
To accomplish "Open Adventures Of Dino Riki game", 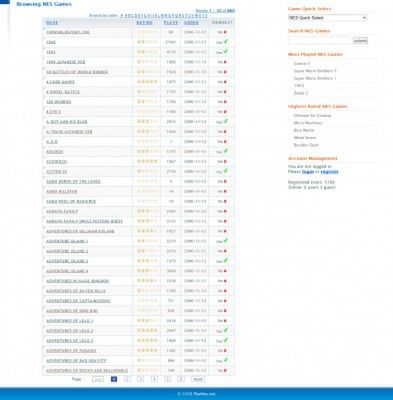I will 72,311.
